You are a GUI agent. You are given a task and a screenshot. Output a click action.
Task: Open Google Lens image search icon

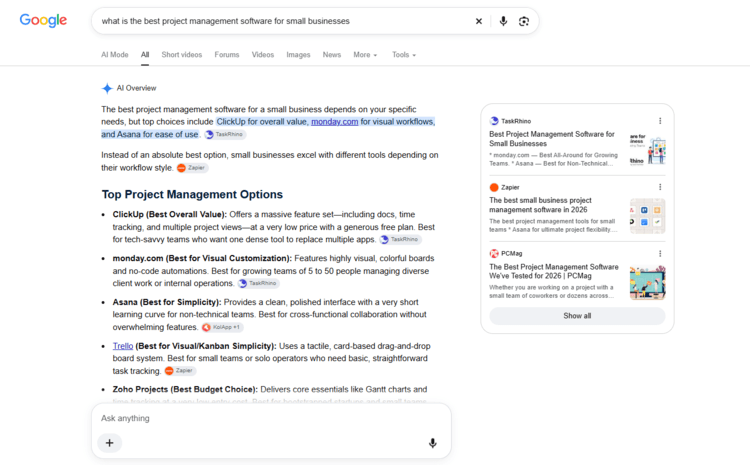[524, 21]
